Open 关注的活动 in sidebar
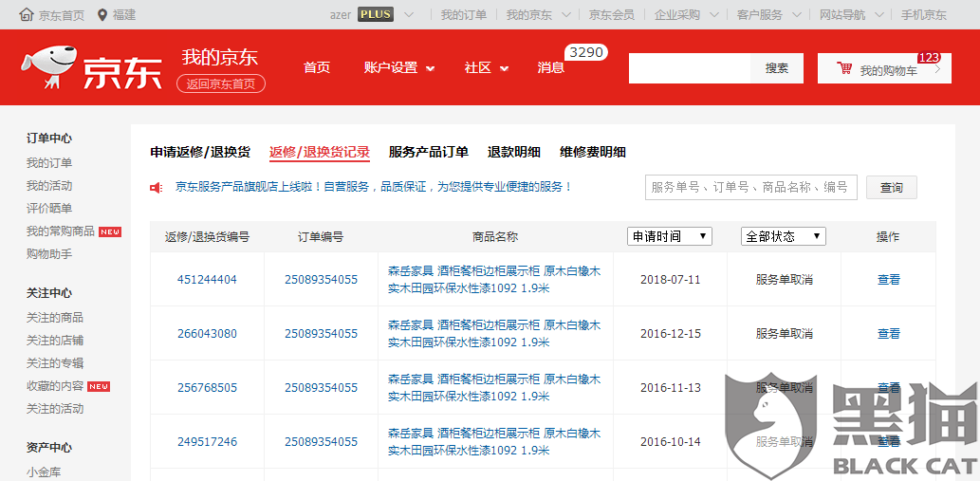Image resolution: width=980 pixels, height=481 pixels. pos(54,409)
